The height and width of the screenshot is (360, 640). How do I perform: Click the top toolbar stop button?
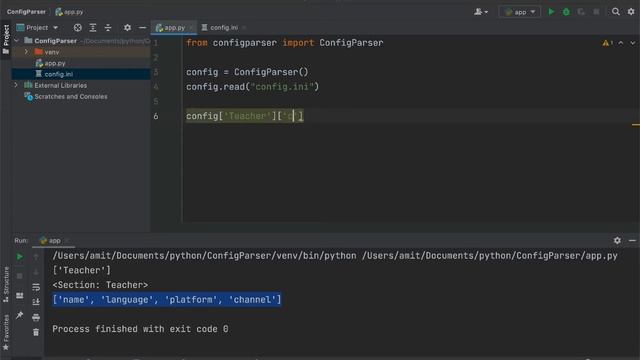tap(596, 12)
